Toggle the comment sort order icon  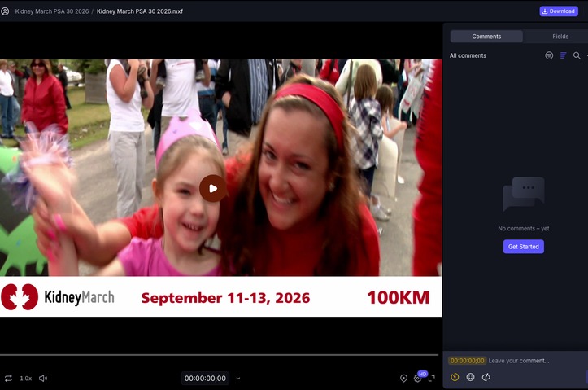[563, 55]
